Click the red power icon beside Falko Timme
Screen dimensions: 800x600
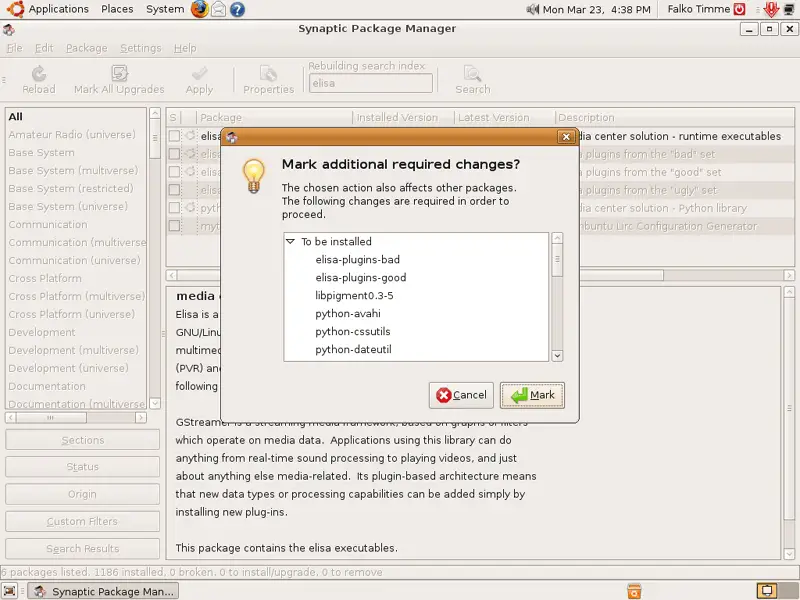tap(739, 9)
